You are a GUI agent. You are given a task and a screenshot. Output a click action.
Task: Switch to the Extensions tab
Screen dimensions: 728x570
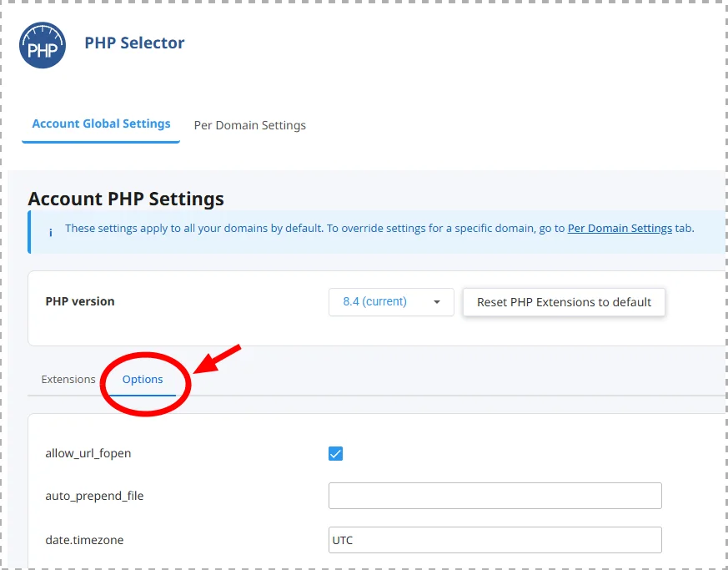pyautogui.click(x=68, y=379)
